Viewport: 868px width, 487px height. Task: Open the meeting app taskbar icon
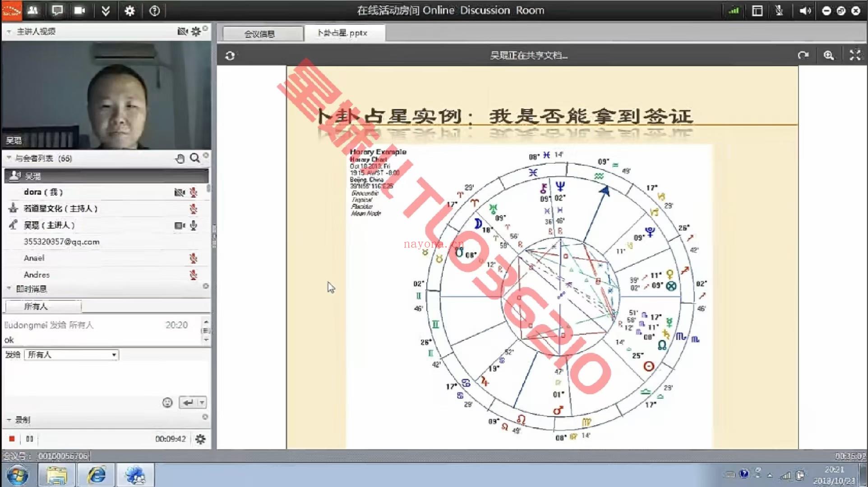tap(135, 475)
